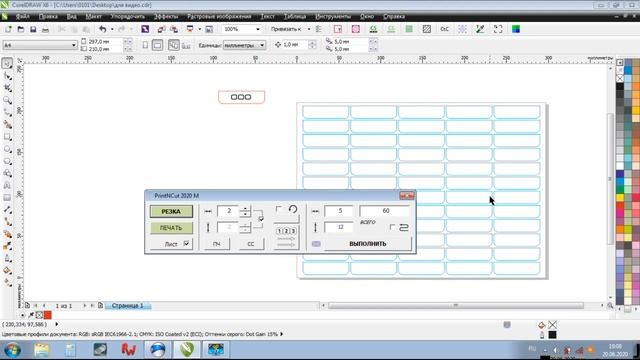This screenshot has width=640, height=360.
Task: Click the green-blue color square icon
Action: pos(516,29)
